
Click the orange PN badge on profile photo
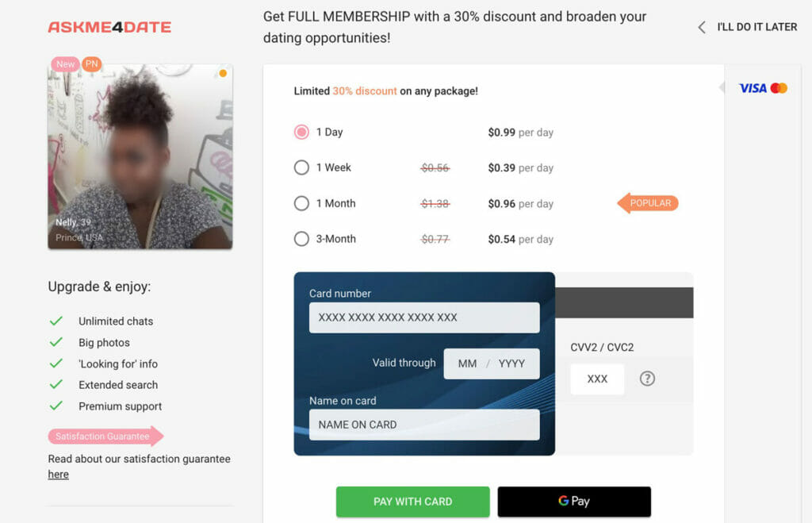tap(92, 63)
